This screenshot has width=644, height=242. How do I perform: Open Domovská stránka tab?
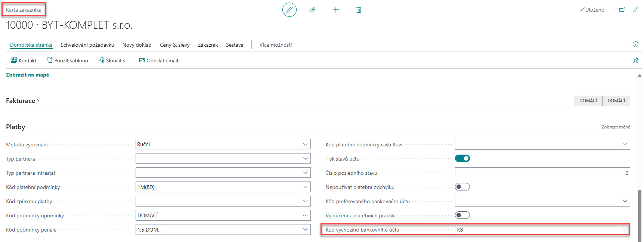click(x=31, y=45)
